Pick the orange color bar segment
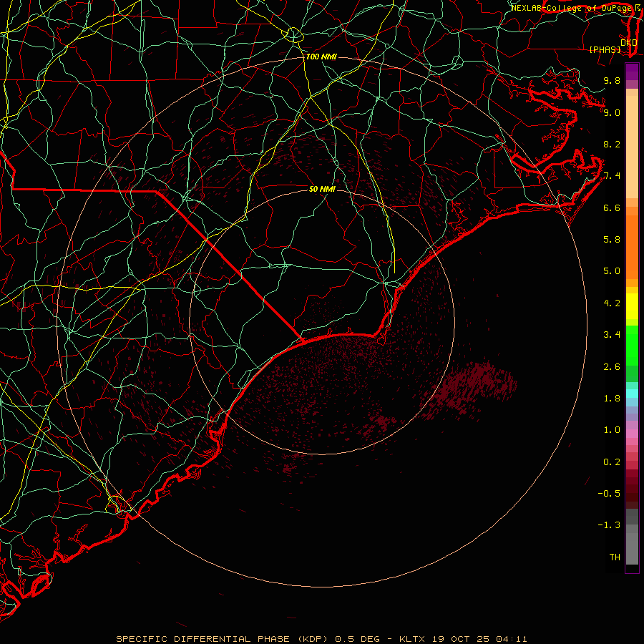This screenshot has width=644, height=644. coord(632,246)
